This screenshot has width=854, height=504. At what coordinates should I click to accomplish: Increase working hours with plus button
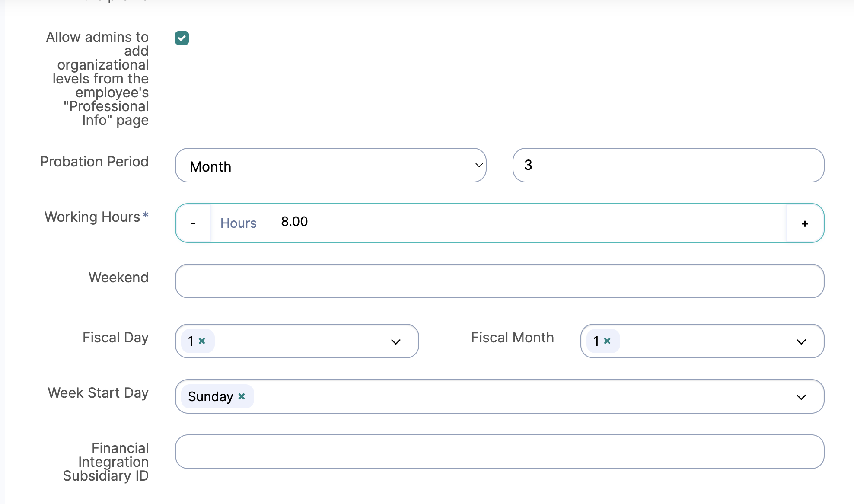(805, 223)
